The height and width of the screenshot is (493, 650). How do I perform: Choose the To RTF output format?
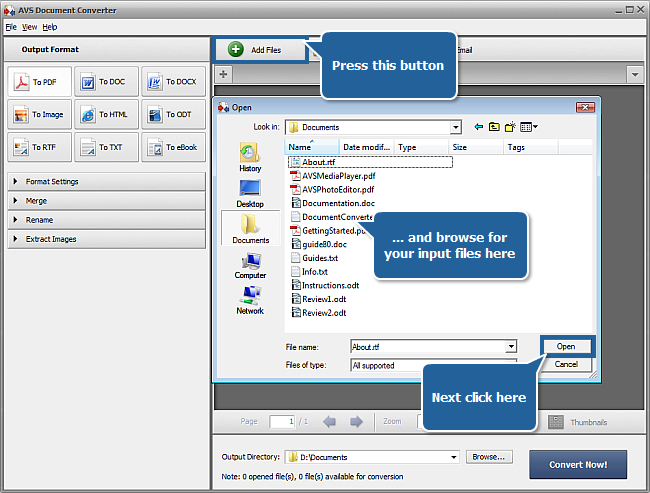pyautogui.click(x=39, y=147)
